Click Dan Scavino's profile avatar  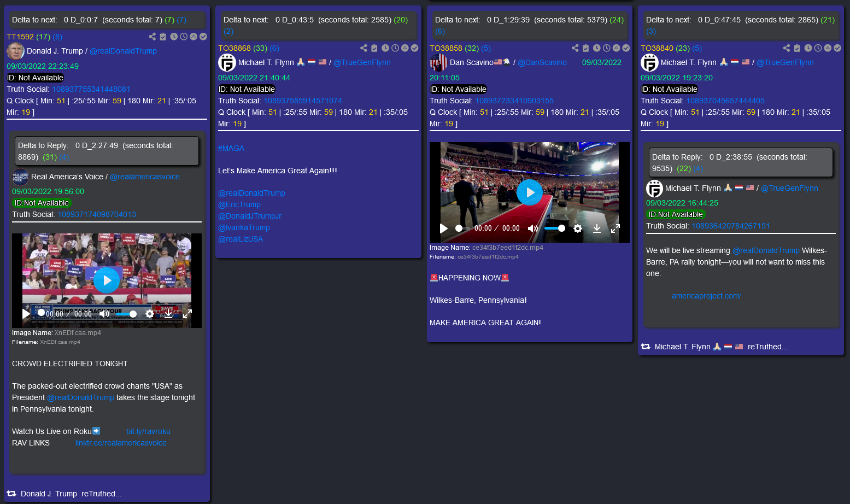click(438, 62)
